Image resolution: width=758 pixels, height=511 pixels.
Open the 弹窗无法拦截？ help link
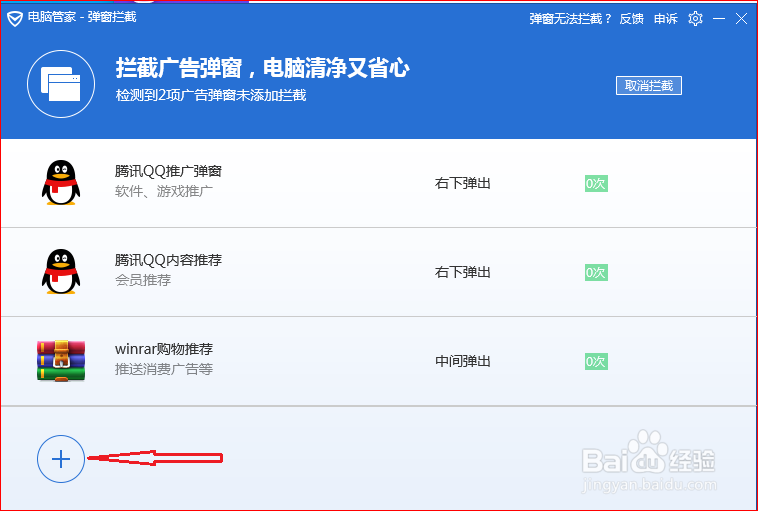(x=570, y=19)
